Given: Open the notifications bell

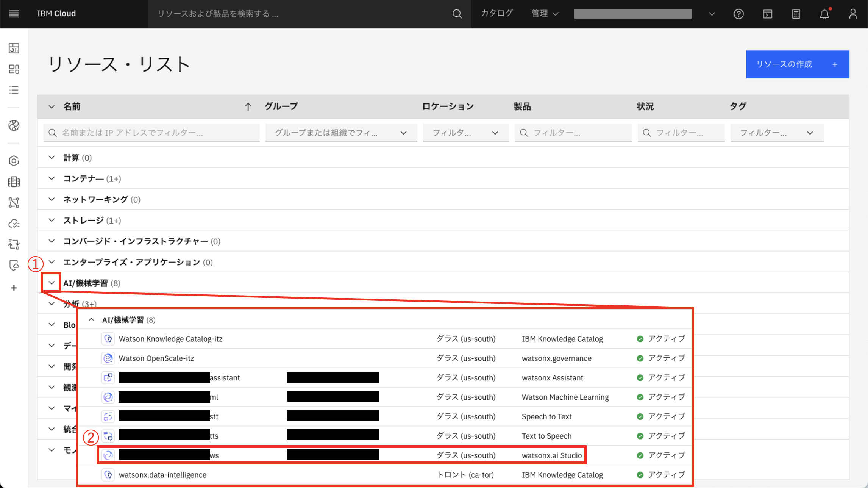Looking at the screenshot, I should (824, 14).
